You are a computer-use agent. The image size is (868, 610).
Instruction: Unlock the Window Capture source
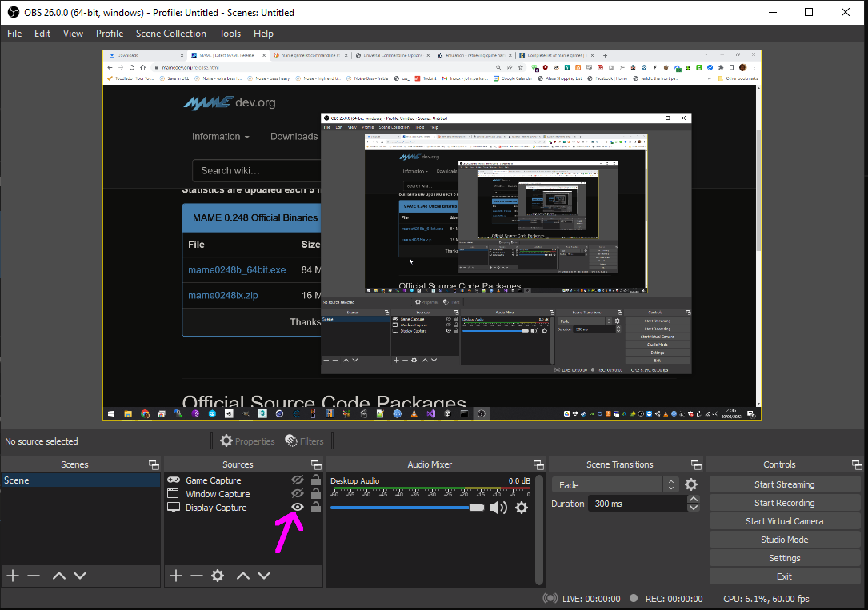tap(316, 493)
